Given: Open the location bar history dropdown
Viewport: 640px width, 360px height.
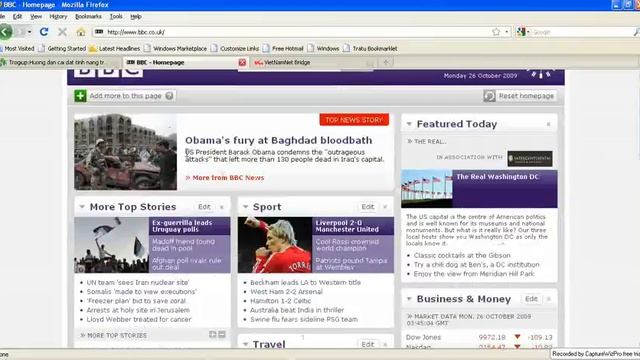Looking at the screenshot, I should tap(507, 32).
